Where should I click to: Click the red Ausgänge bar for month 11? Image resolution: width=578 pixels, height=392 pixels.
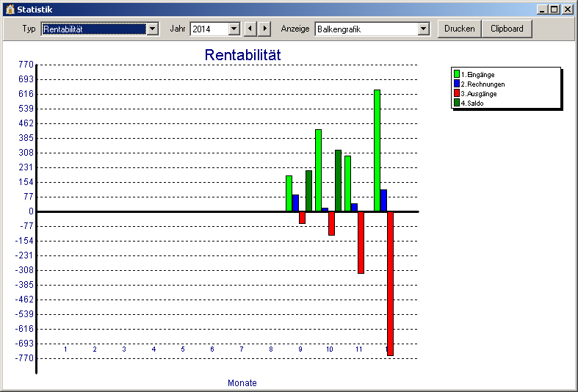[361, 242]
